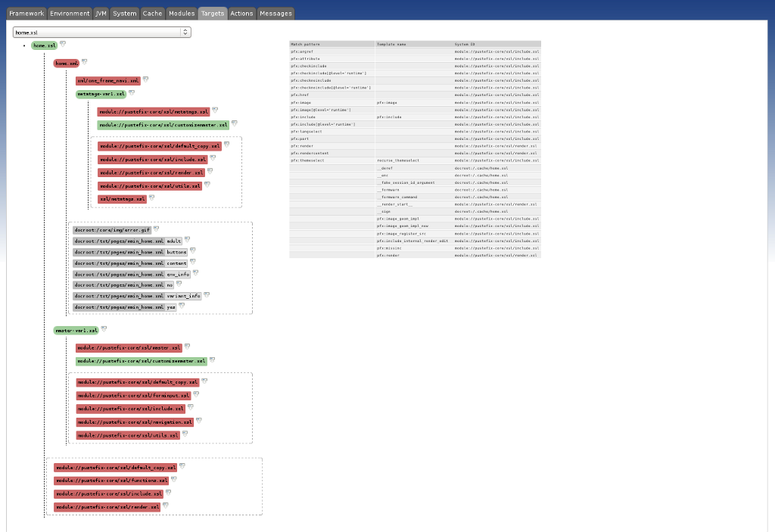
Task: Select the JVM tab
Action: [101, 14]
